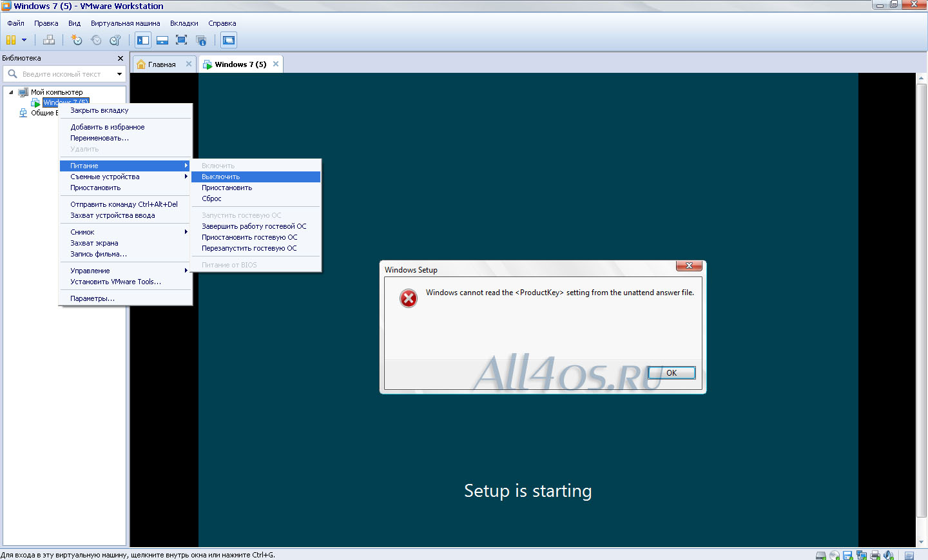
Task: Open the snapshot manager wrench-clock icon
Action: [115, 40]
